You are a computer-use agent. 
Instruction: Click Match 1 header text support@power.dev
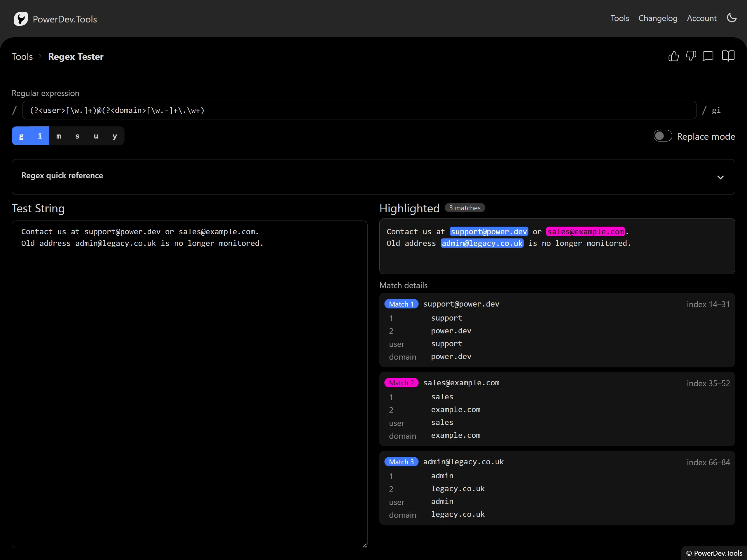click(461, 304)
